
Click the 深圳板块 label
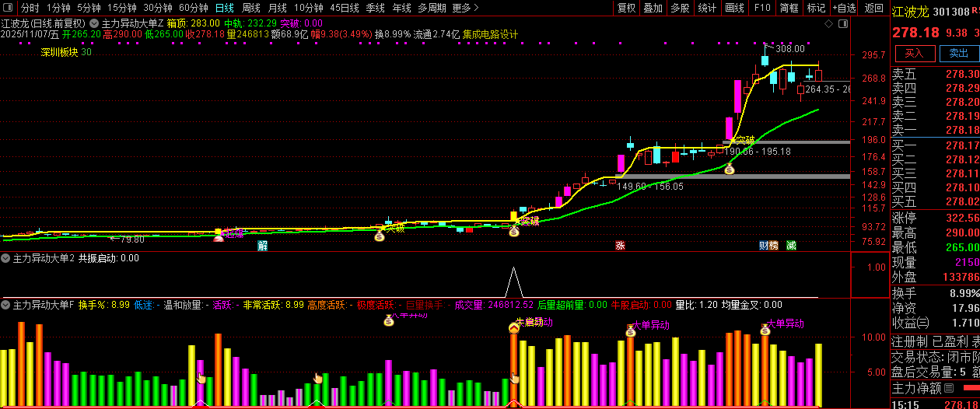coord(59,52)
